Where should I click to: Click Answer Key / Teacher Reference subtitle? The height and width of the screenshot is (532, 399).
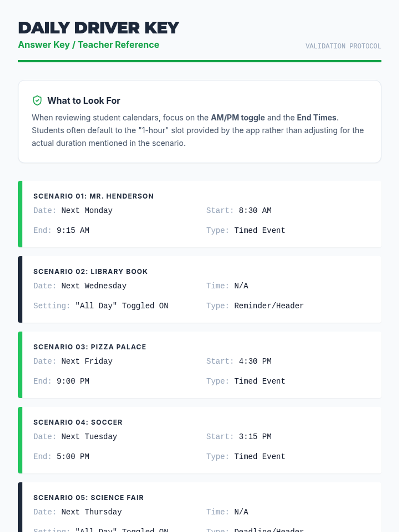point(88,45)
